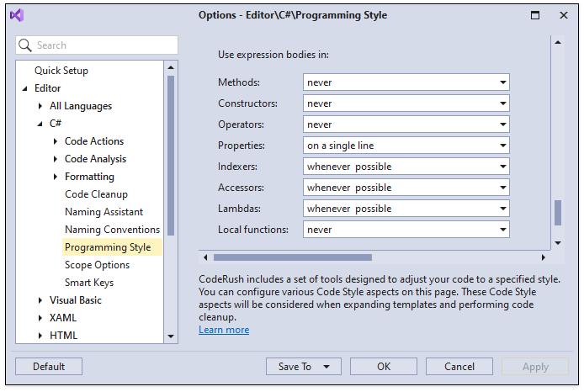
Task: Open the Methods expression body dropdown
Action: [406, 82]
